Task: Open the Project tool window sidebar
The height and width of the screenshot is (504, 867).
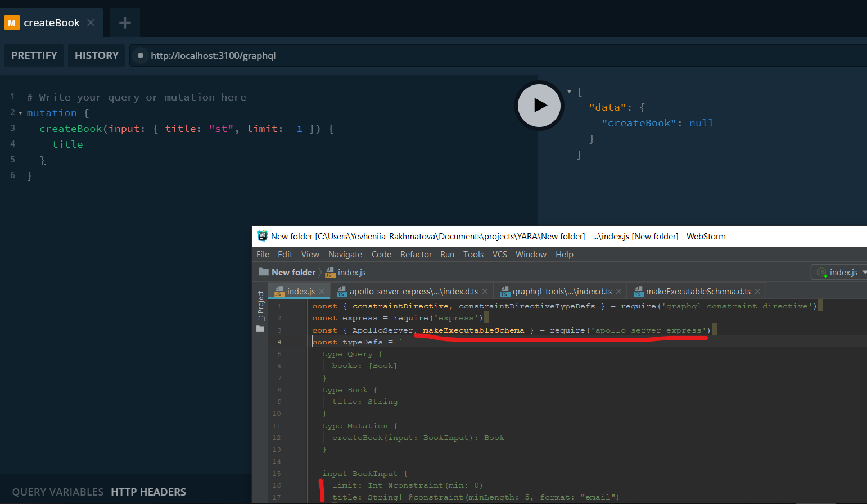Action: [x=260, y=306]
